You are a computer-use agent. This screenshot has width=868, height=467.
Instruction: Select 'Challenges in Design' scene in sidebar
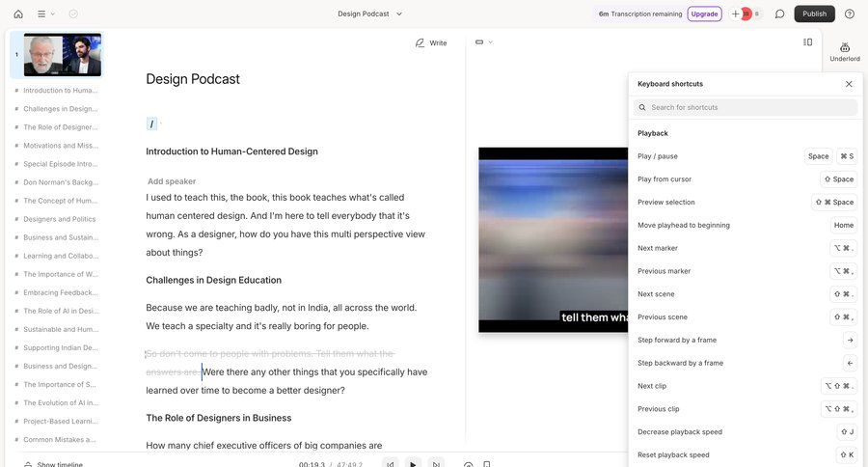tap(59, 109)
